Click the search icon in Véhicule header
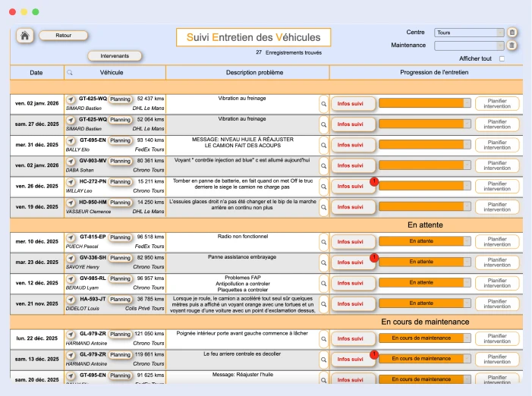 point(71,73)
